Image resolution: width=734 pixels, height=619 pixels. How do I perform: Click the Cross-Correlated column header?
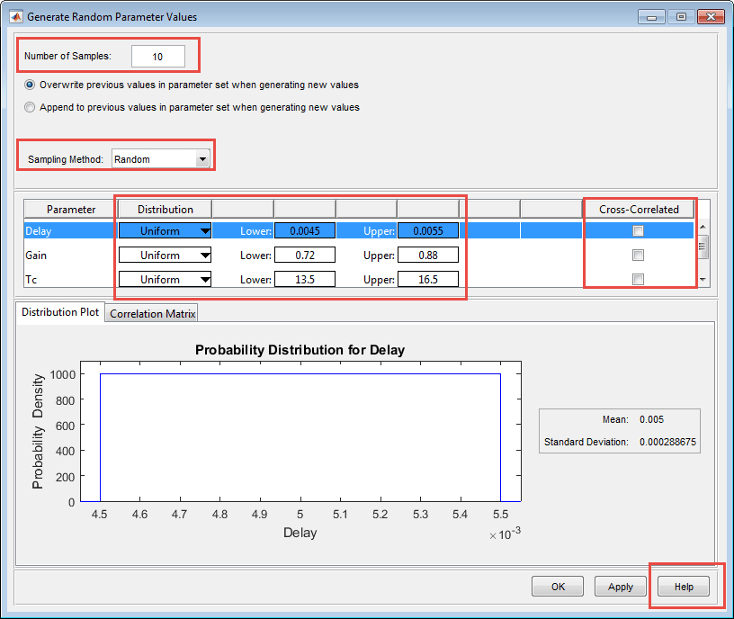(x=639, y=209)
